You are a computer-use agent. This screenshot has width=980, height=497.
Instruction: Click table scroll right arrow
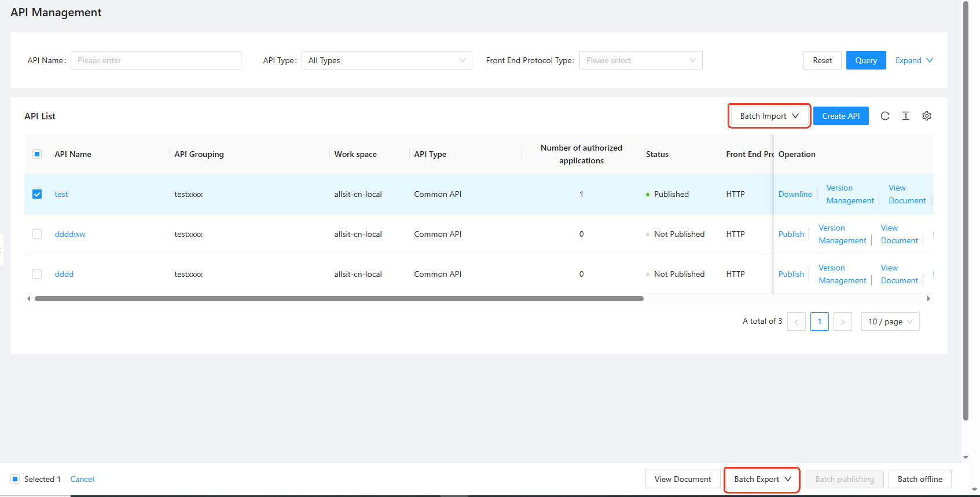tap(928, 299)
